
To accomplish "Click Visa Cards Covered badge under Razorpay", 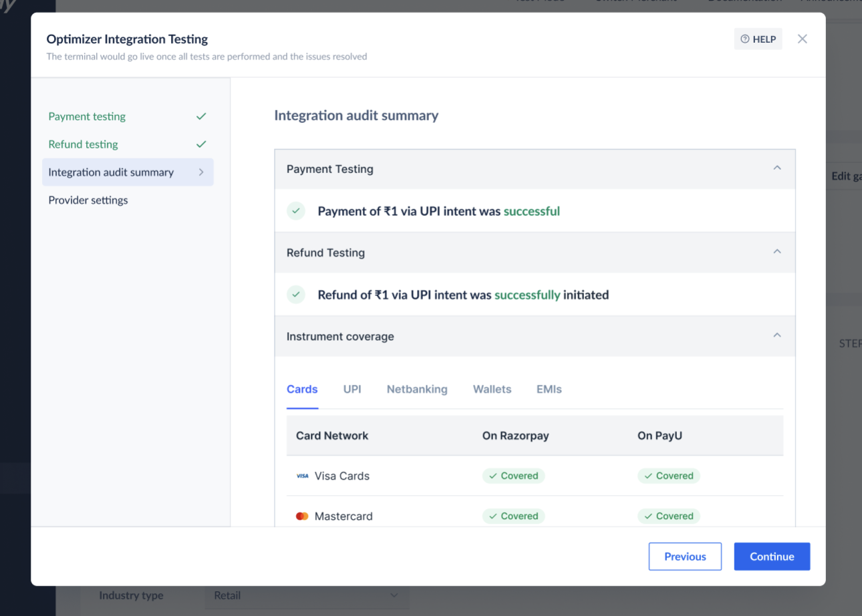I will click(x=514, y=476).
